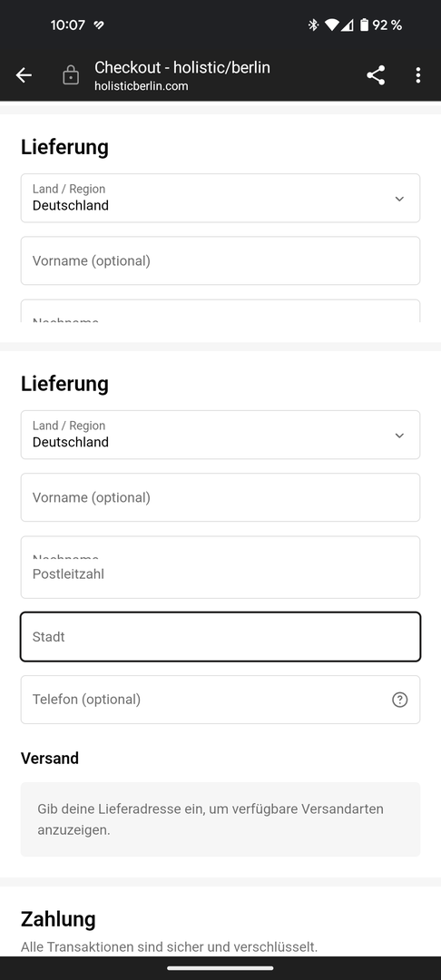Open the share icon in toolbar
Image resolution: width=441 pixels, height=980 pixels.
tap(376, 75)
